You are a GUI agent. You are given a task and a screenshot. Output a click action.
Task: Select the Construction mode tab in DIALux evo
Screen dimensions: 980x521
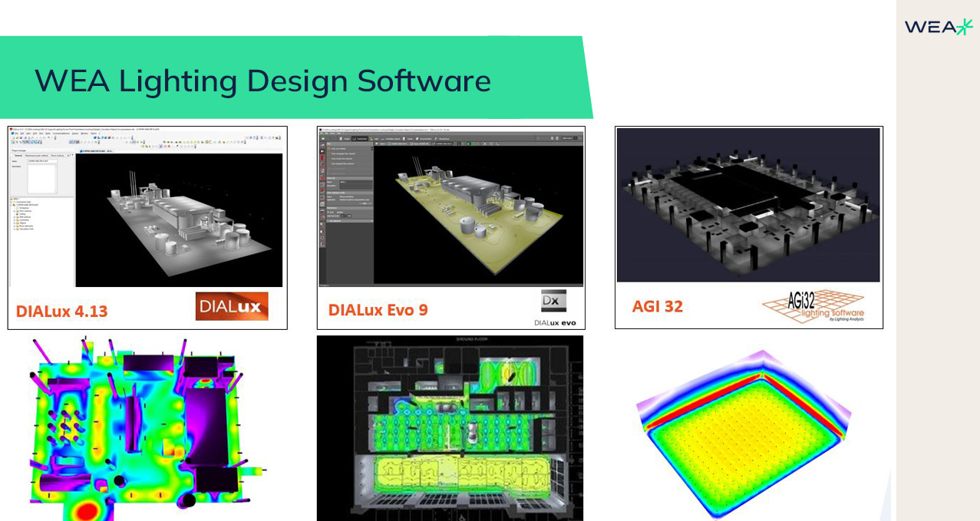tap(359, 138)
